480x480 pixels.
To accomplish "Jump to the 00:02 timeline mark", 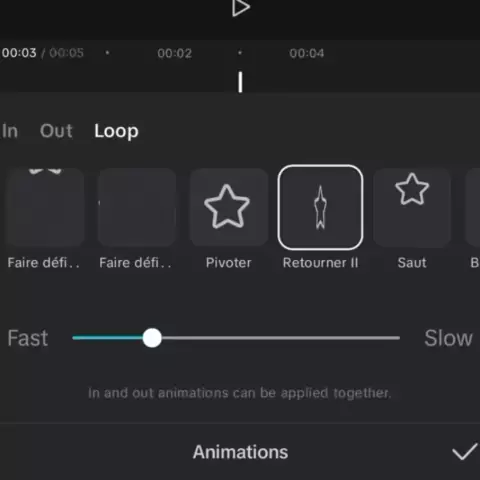I will [174, 53].
